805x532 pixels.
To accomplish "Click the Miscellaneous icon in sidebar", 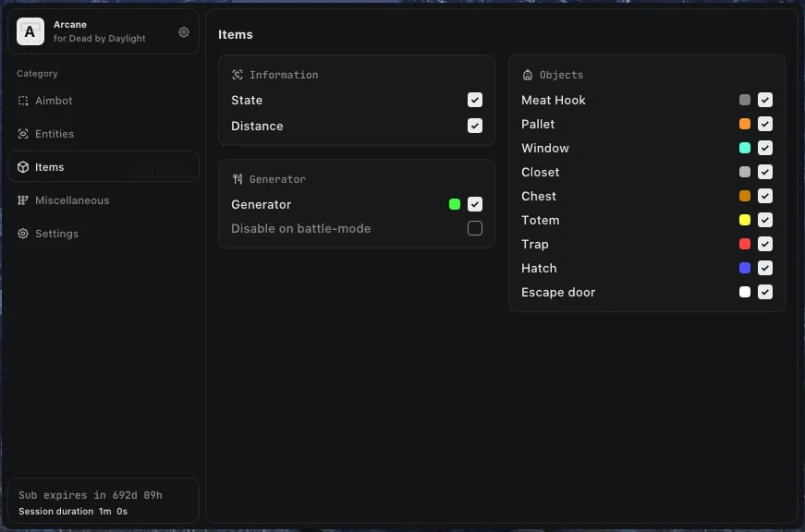I will (x=23, y=200).
